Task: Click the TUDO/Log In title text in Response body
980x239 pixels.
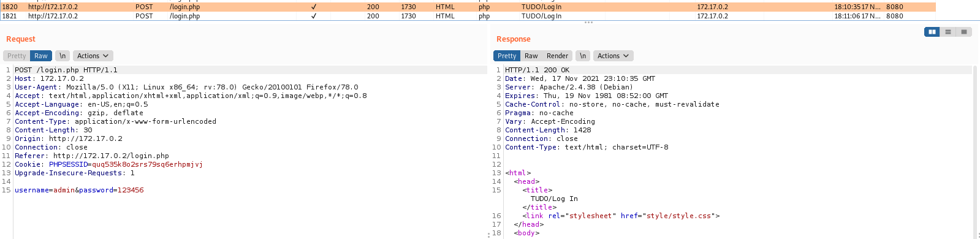Action: pos(554,199)
